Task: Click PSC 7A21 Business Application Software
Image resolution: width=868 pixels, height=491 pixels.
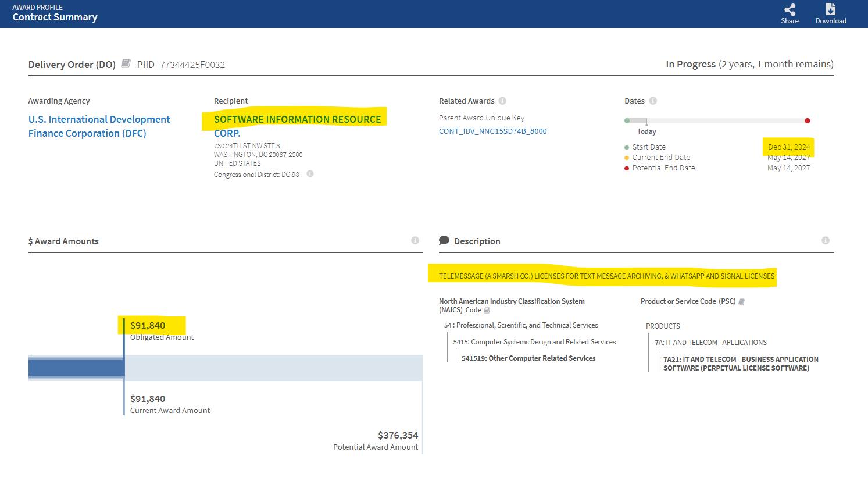Action: pos(741,364)
